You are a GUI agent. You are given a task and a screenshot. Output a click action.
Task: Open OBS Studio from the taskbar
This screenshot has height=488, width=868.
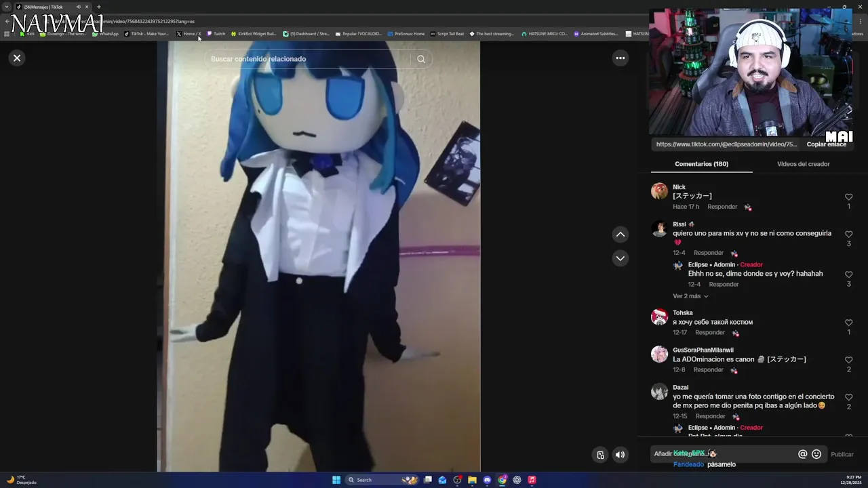(458, 480)
